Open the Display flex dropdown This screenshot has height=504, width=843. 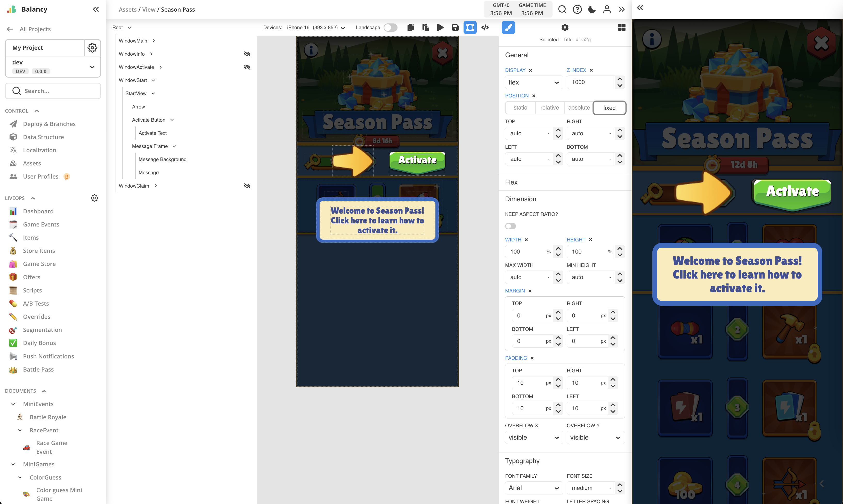tap(533, 82)
